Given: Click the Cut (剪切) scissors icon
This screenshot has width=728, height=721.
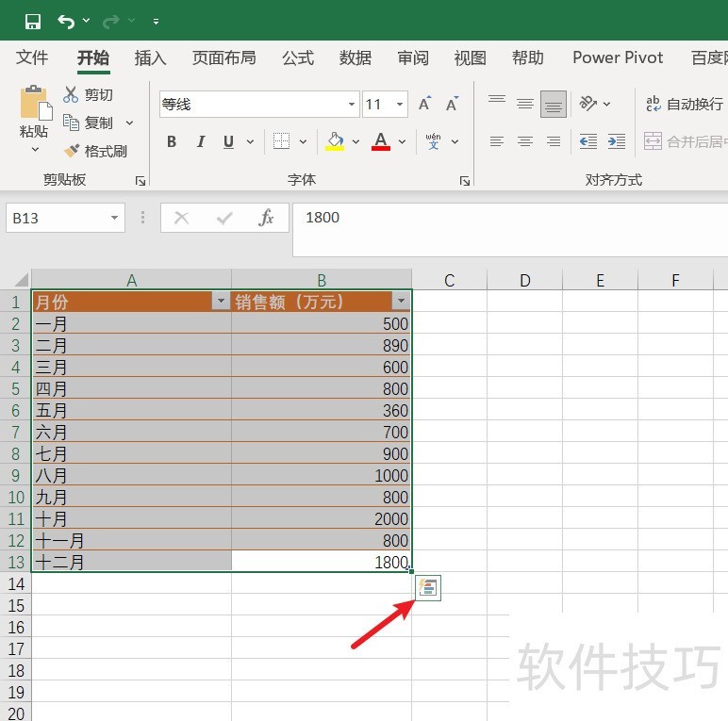Looking at the screenshot, I should pyautogui.click(x=71, y=94).
